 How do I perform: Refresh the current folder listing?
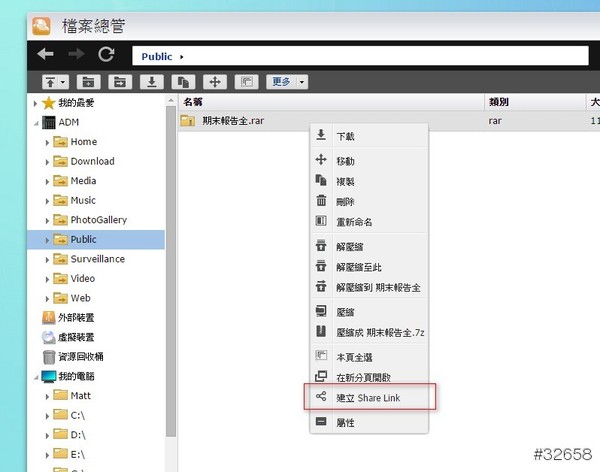pos(106,54)
